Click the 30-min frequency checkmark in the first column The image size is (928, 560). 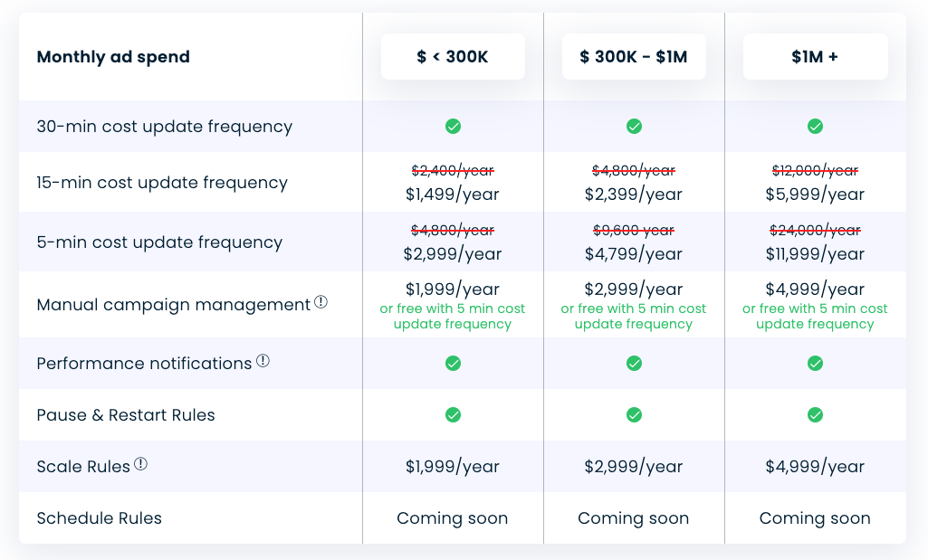click(453, 127)
